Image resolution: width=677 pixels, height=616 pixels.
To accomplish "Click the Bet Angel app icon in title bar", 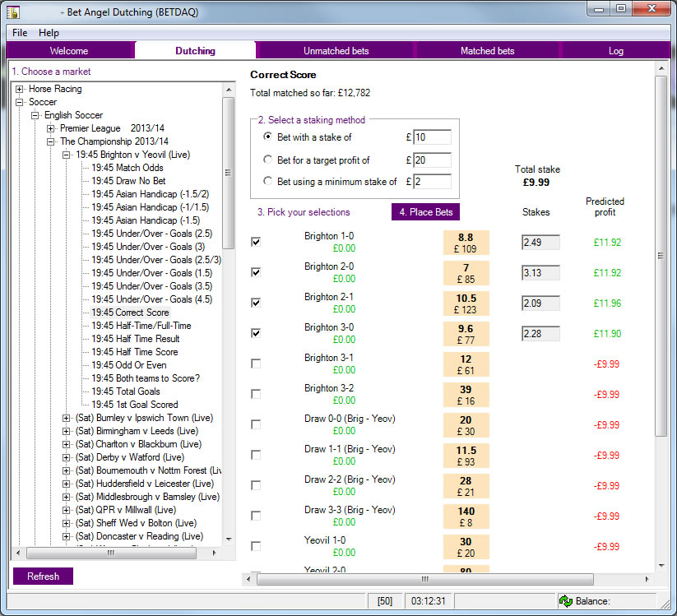I will tap(13, 12).
